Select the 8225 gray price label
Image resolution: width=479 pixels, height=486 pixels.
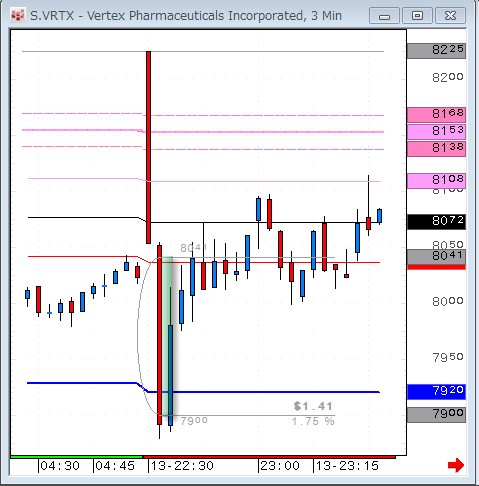[436, 50]
